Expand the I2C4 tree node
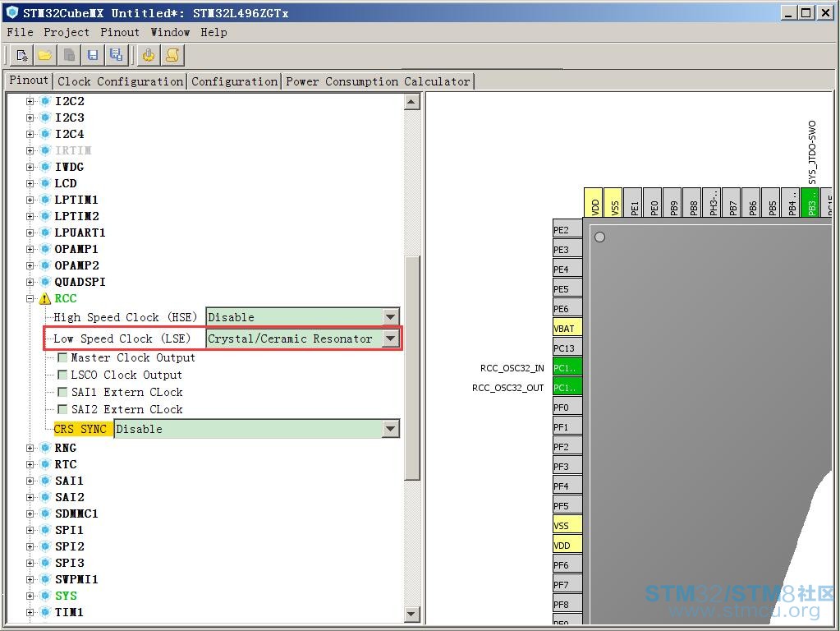Viewport: 840px width, 631px height. pos(30,134)
